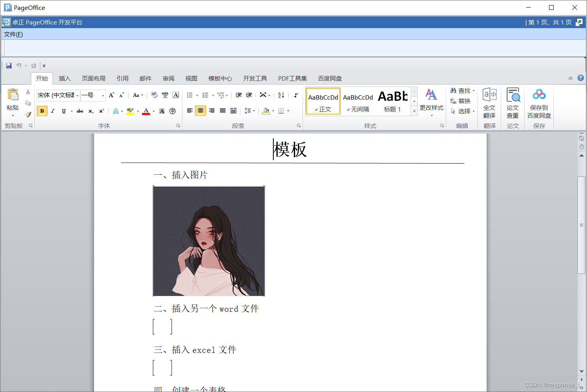Apply yellow text highlight color
The height and width of the screenshot is (392, 587).
pyautogui.click(x=130, y=111)
